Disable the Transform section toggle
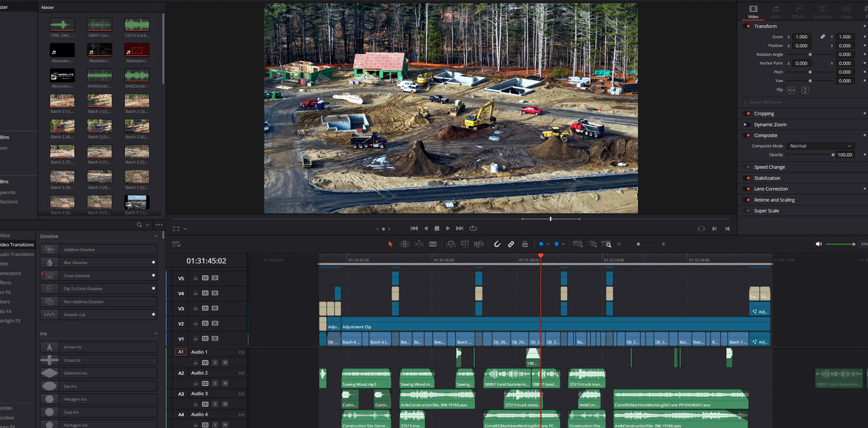Screen dimensions: 868x428 tap(747, 26)
